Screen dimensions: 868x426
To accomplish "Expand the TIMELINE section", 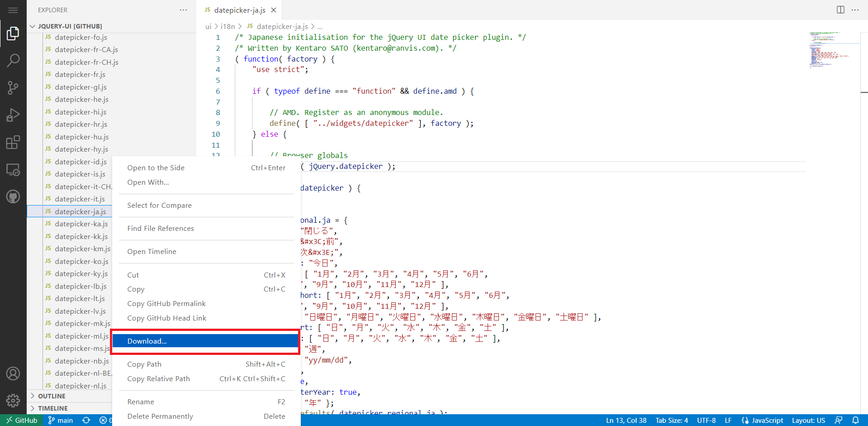I will (70, 408).
